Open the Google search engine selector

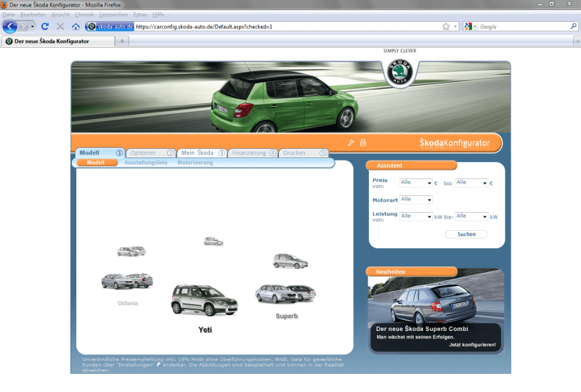470,26
